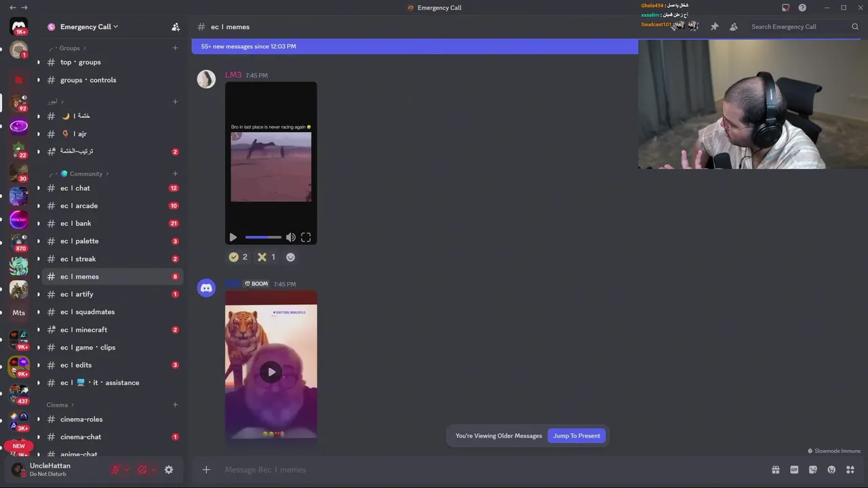Go back with the left arrow

tap(12, 7)
